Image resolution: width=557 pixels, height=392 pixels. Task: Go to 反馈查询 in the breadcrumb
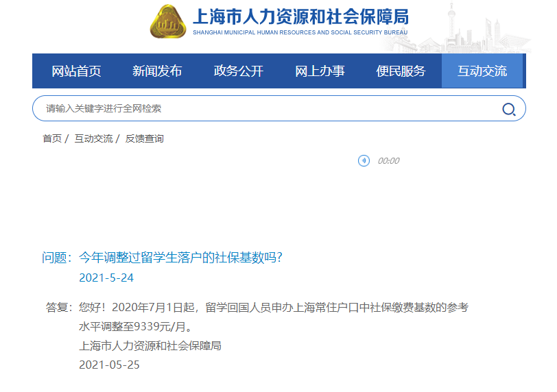coord(144,138)
